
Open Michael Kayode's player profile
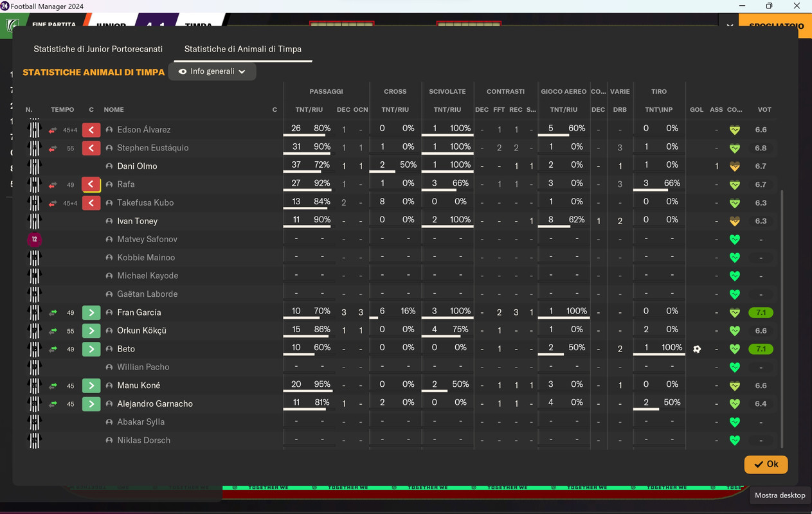coord(148,276)
